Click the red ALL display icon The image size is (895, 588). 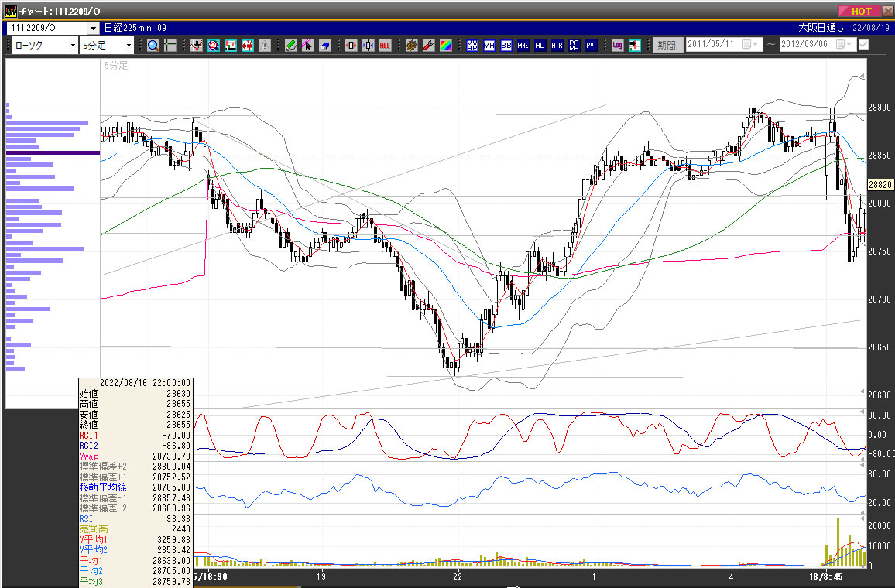coord(386,46)
